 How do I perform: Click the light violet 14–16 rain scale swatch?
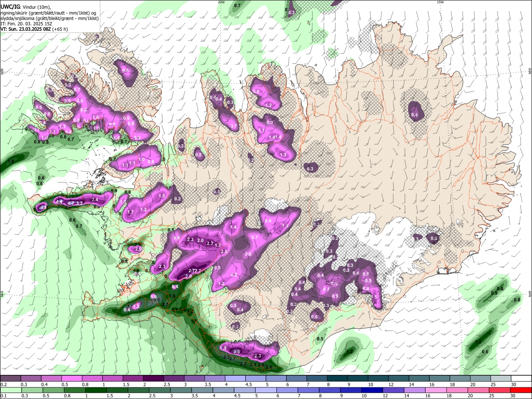(414, 390)
